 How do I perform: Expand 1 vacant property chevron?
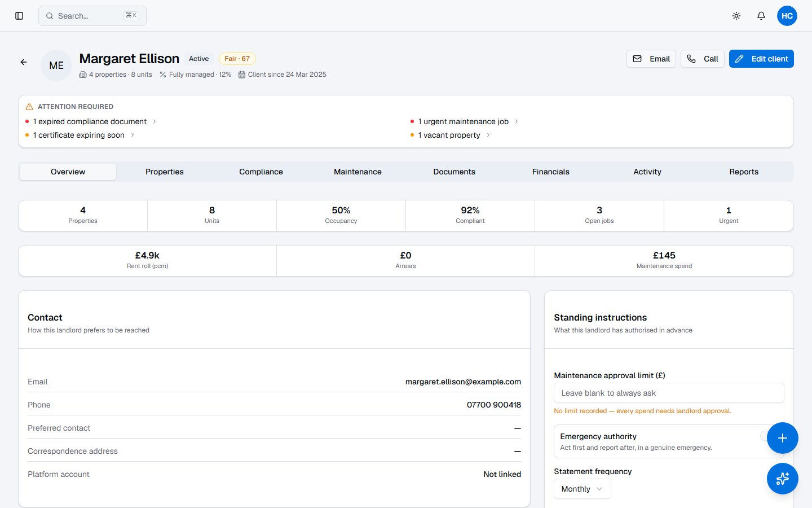pyautogui.click(x=488, y=135)
